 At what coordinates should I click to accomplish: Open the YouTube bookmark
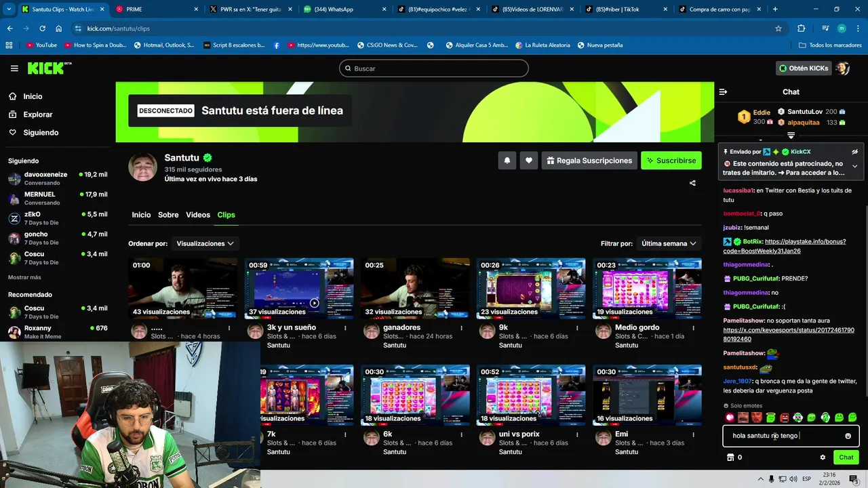pos(41,45)
